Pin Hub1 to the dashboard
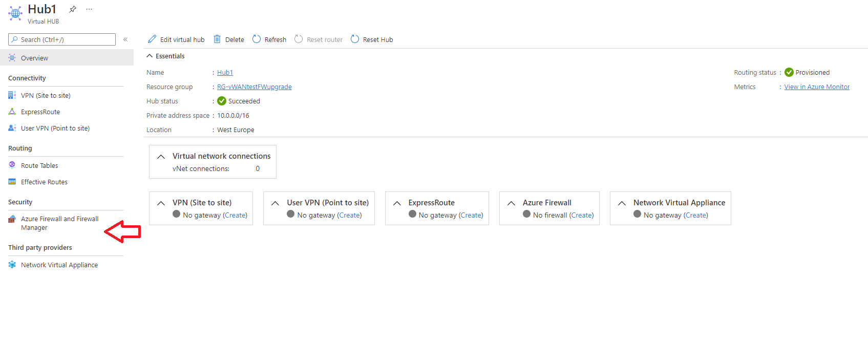The image size is (868, 342). (73, 9)
